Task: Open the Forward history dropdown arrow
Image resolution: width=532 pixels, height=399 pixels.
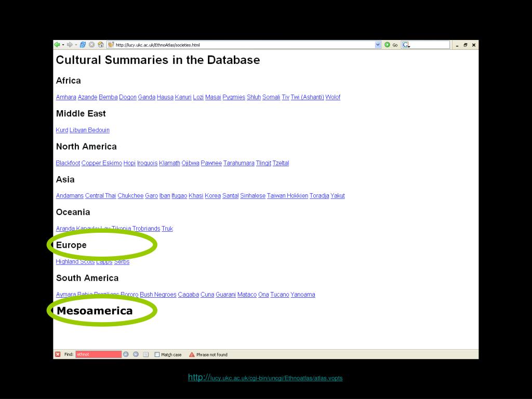Action: pos(76,45)
